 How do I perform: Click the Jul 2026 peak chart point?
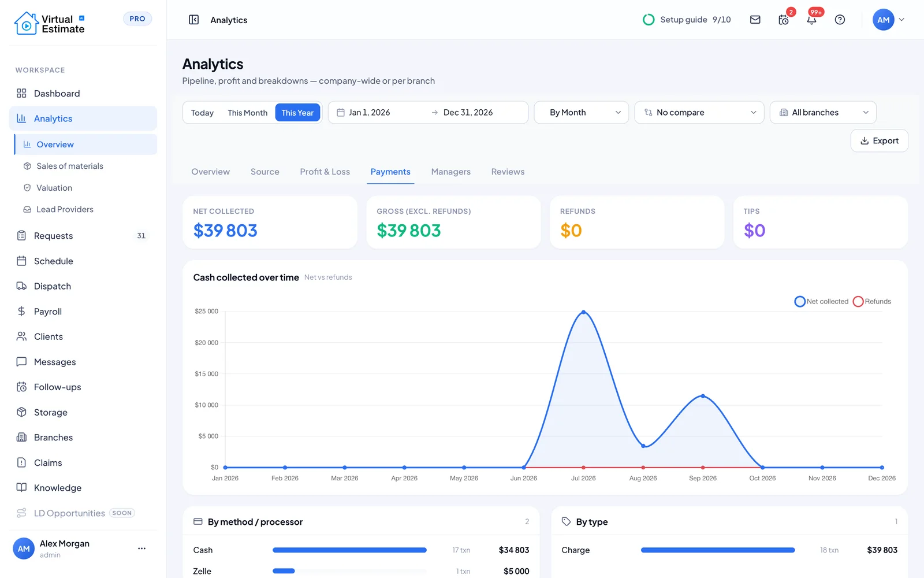point(583,312)
